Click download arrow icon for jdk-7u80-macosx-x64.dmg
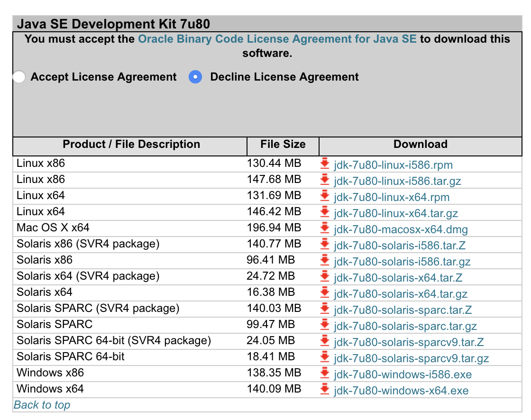Viewport: 531px width, 420px height. tap(325, 228)
